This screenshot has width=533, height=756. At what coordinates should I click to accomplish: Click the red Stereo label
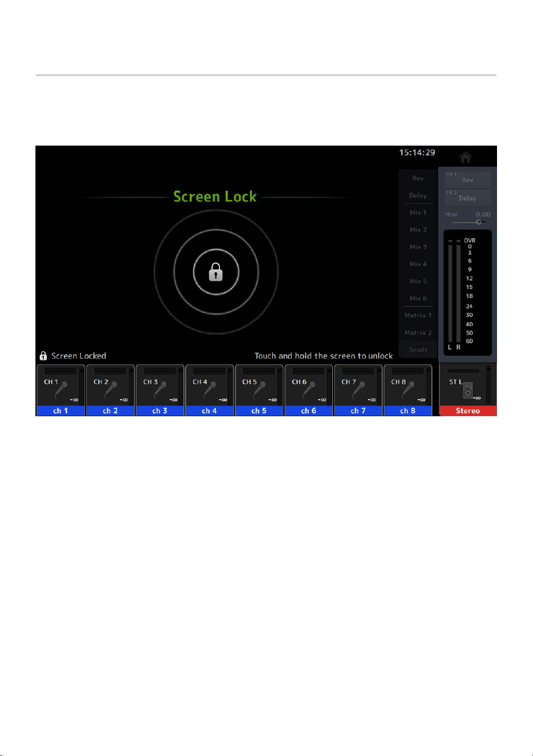tap(468, 411)
